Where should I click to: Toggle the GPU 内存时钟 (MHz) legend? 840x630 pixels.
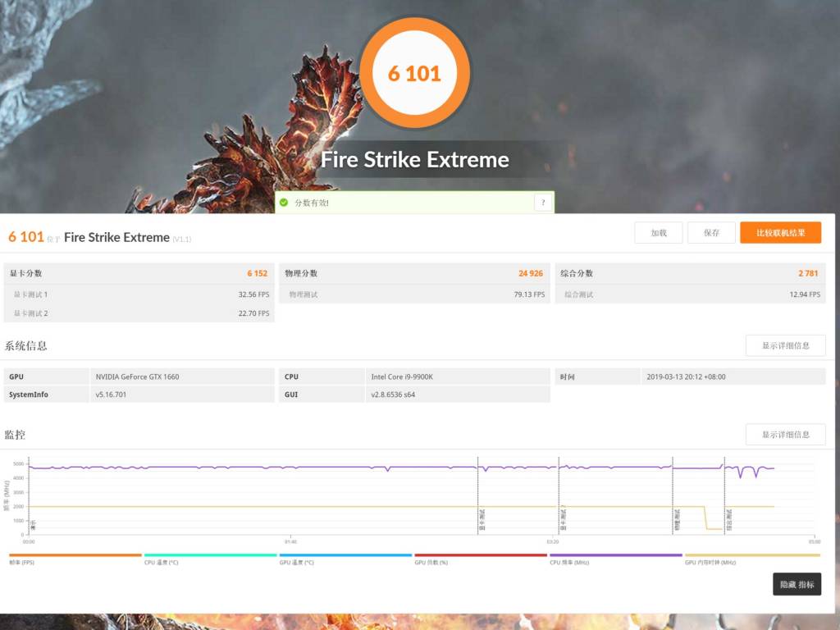coord(752,559)
